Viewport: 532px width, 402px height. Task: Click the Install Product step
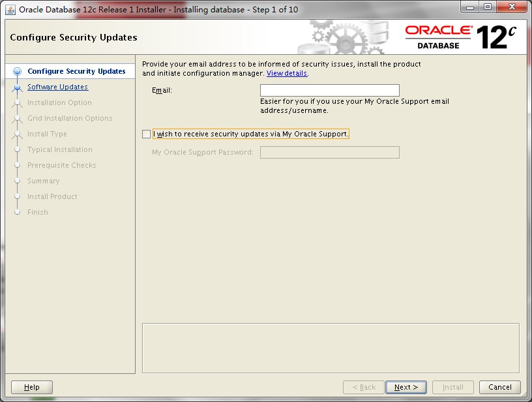point(52,196)
